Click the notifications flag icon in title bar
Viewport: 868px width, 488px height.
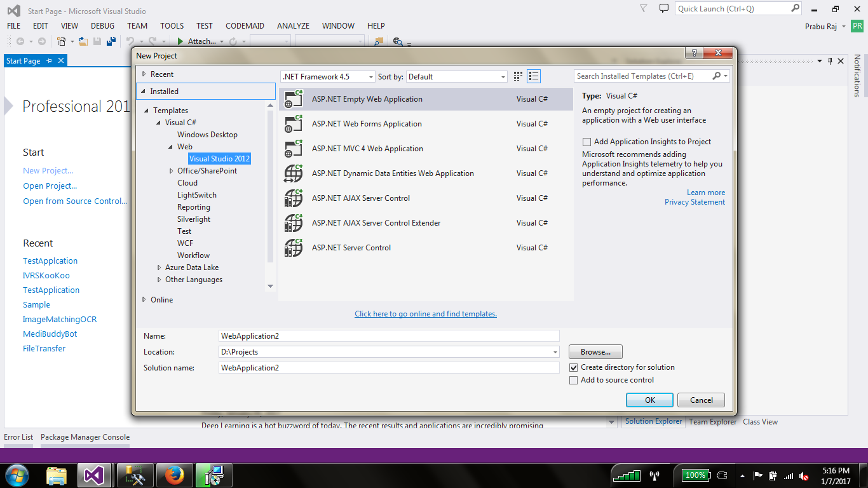(x=644, y=9)
